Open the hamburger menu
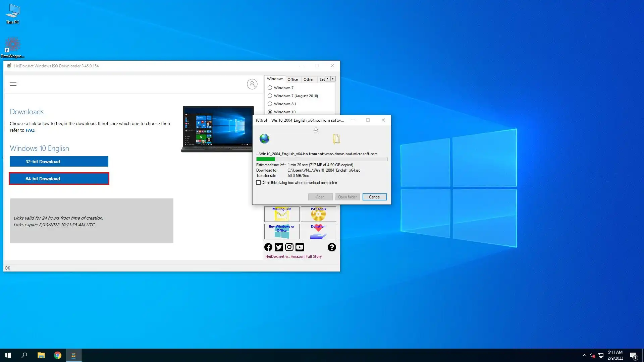644x362 pixels. 13,84
